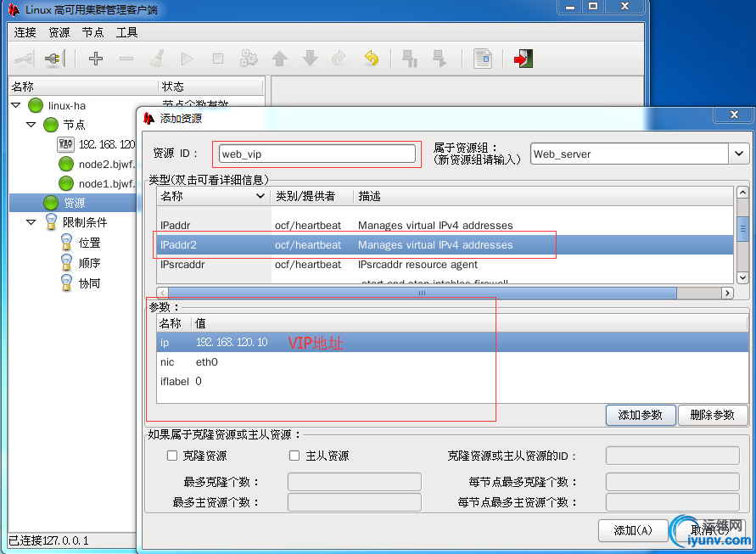The height and width of the screenshot is (554, 756).
Task: Select the IPsrcaddr row in type list
Action: [x=445, y=264]
